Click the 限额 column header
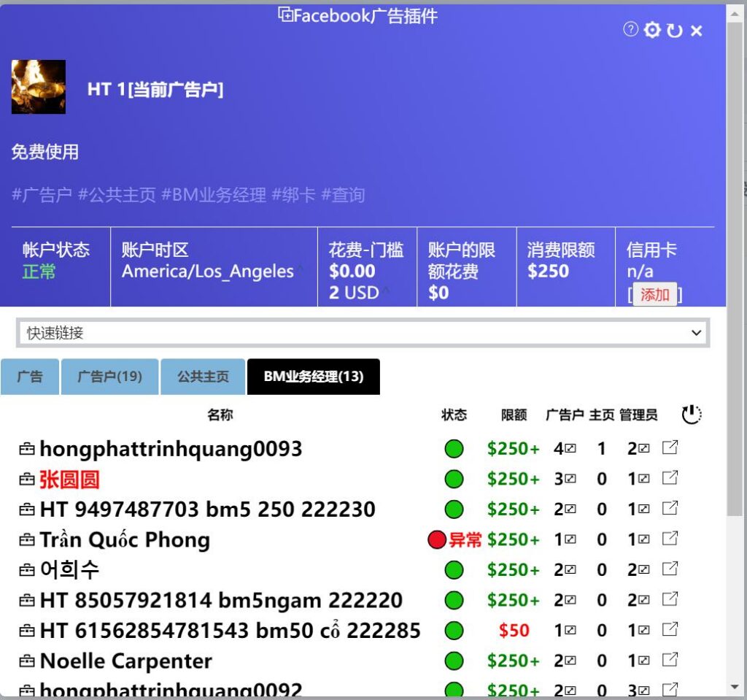The image size is (747, 700). pos(514,415)
